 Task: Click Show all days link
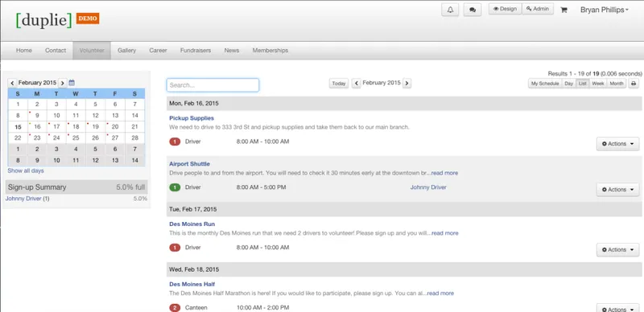point(26,170)
